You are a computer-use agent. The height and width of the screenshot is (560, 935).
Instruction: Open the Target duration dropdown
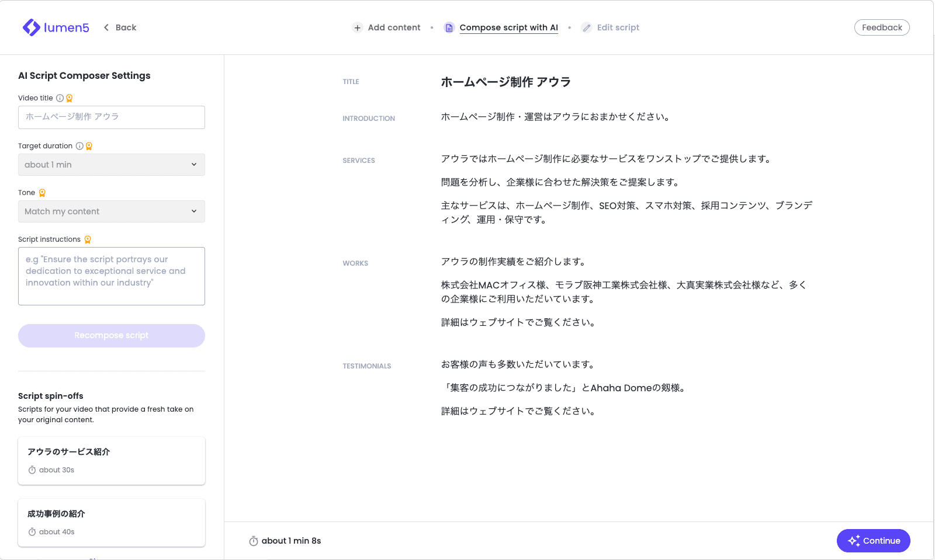click(111, 165)
